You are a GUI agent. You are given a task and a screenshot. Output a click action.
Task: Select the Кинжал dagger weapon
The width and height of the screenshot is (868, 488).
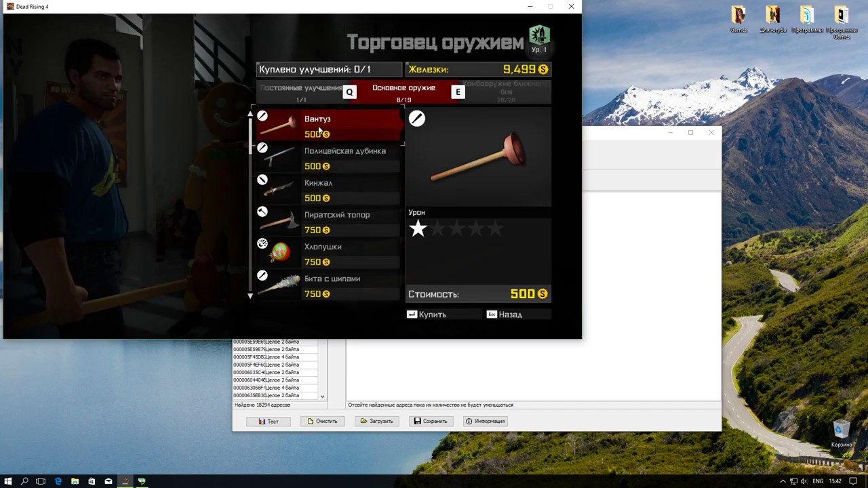click(329, 190)
